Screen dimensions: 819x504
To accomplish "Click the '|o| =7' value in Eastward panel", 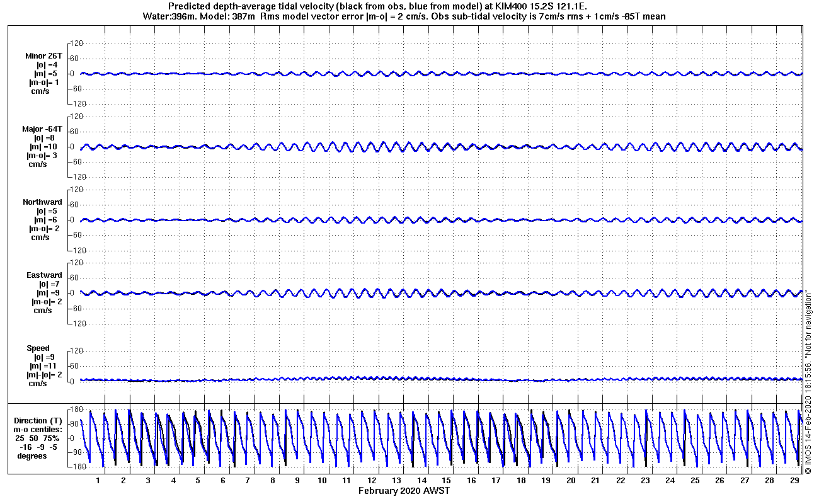I will click(x=48, y=284).
